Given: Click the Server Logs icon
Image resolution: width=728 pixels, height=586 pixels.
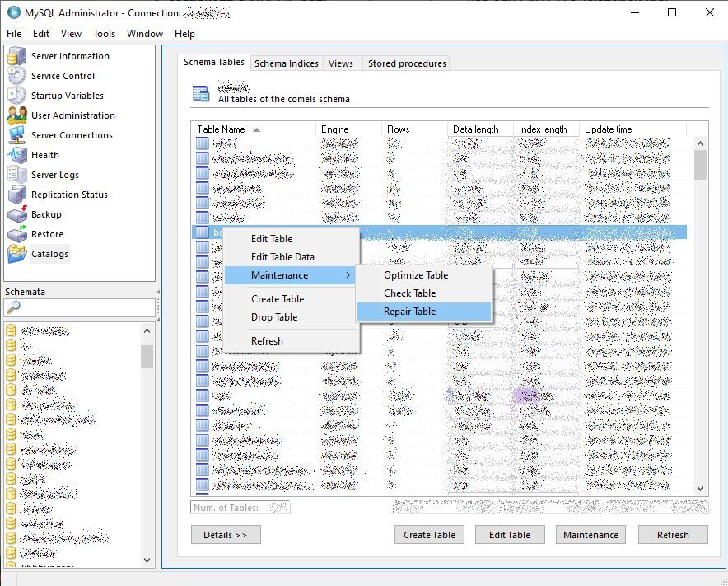Looking at the screenshot, I should coord(16,174).
